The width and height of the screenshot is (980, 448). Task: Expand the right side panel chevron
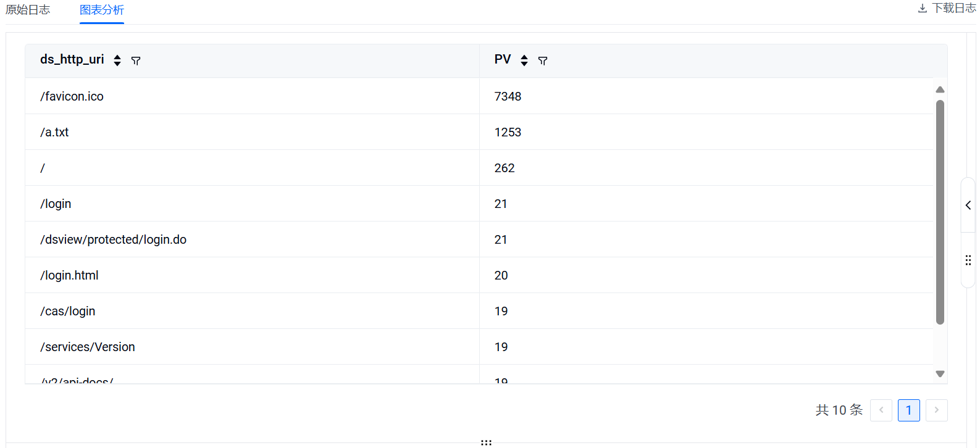click(x=968, y=205)
